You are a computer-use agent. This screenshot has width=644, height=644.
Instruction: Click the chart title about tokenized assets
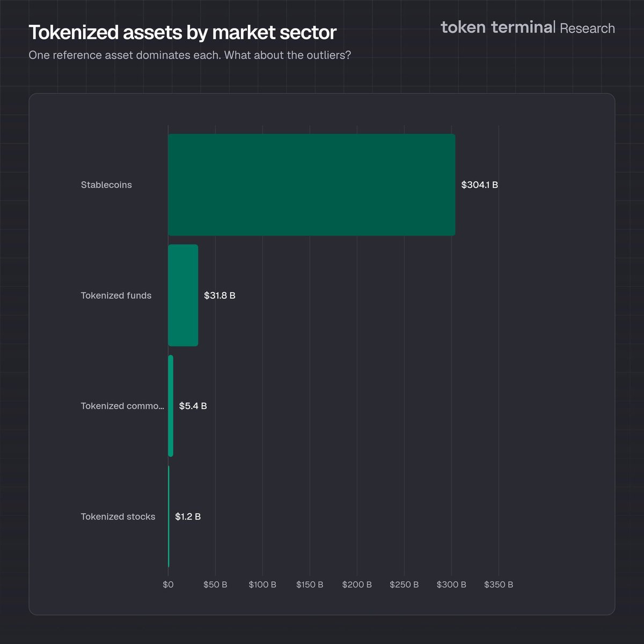182,33
